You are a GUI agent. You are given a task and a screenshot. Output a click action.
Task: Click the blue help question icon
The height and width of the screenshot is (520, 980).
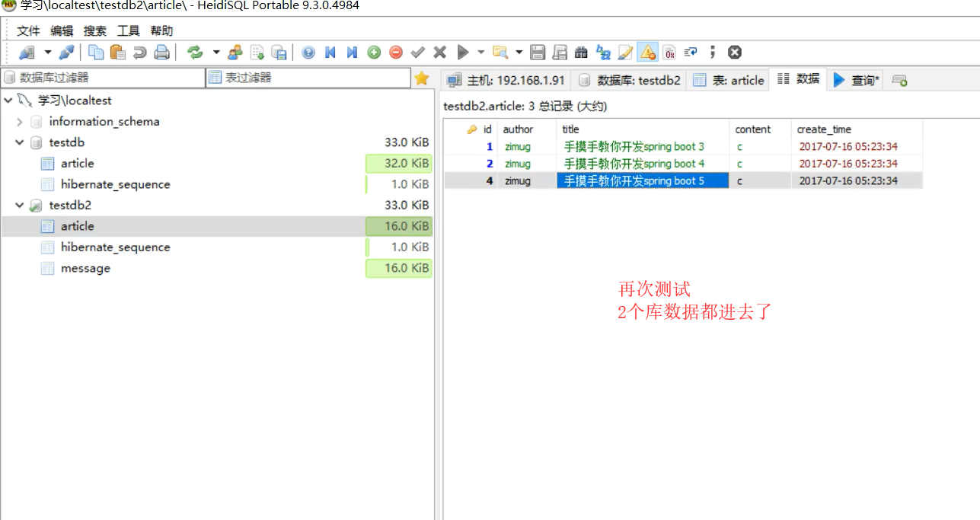[308, 53]
